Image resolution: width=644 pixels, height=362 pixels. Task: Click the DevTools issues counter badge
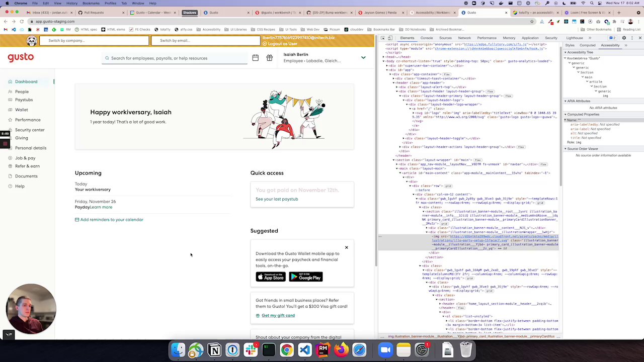tap(612, 38)
